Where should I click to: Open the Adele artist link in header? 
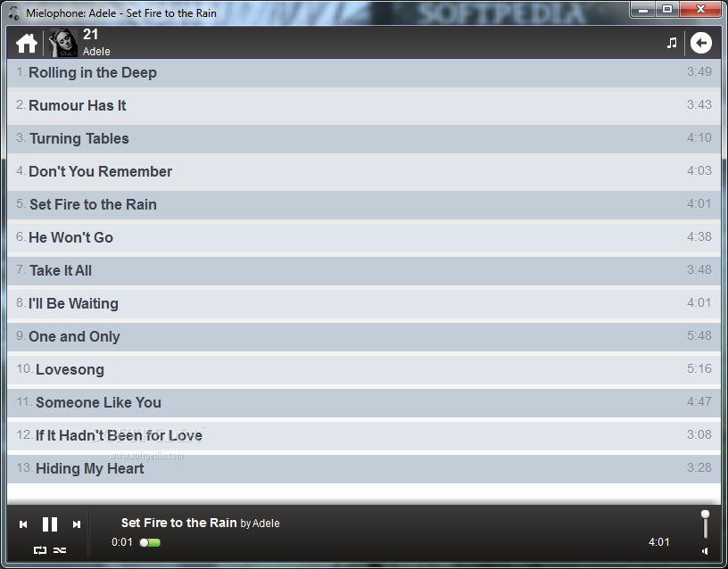click(96, 52)
